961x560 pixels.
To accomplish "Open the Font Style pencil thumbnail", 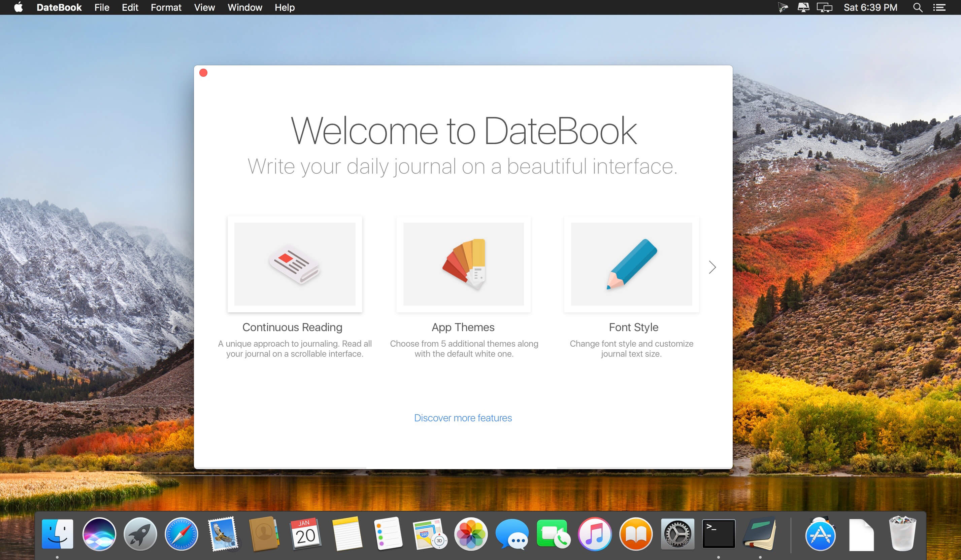I will (x=631, y=264).
